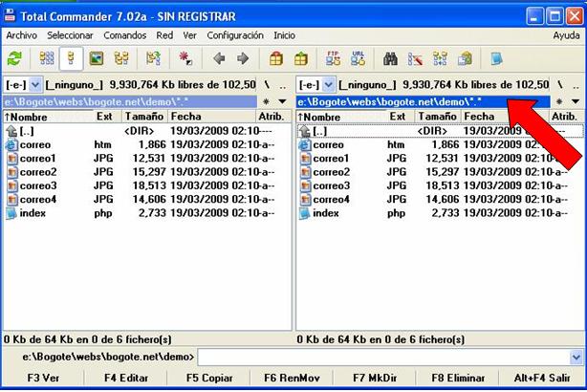Screen dimensions: 587x392
Task: Open the right panel drive dropdown
Action: click(330, 84)
